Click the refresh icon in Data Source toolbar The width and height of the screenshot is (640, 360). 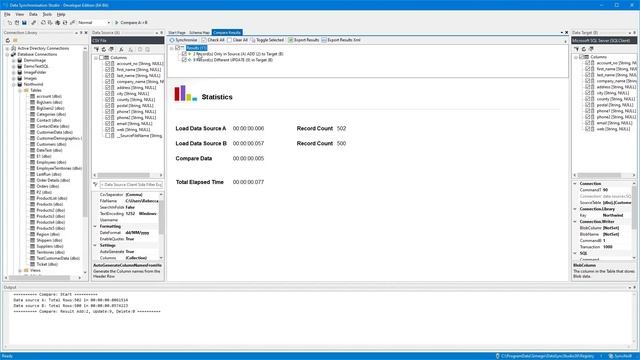(x=104, y=49)
